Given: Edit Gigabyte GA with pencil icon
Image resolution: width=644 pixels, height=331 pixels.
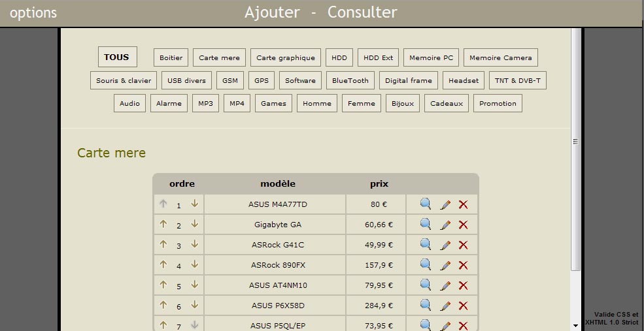Looking at the screenshot, I should [445, 225].
